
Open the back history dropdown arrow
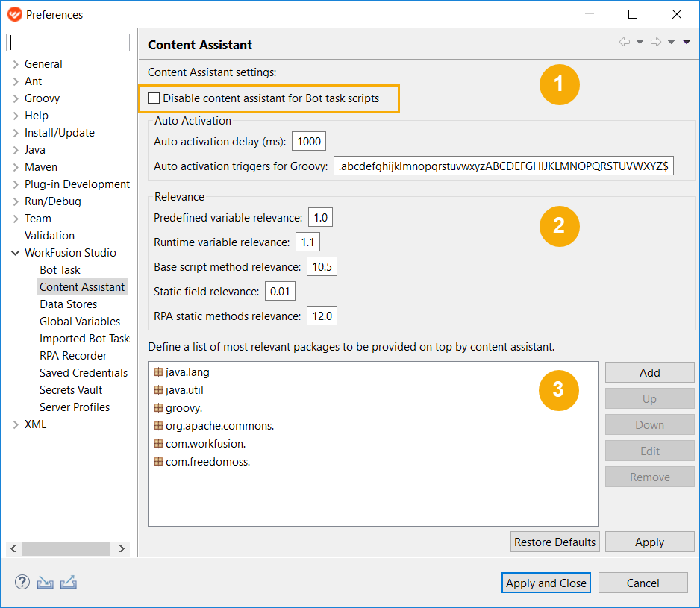tap(640, 42)
